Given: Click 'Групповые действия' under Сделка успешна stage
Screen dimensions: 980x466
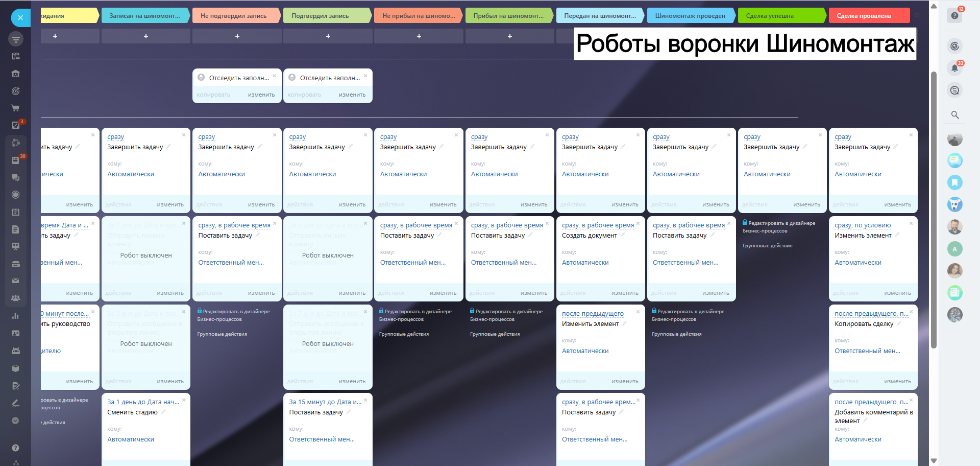Looking at the screenshot, I should pos(767,246).
